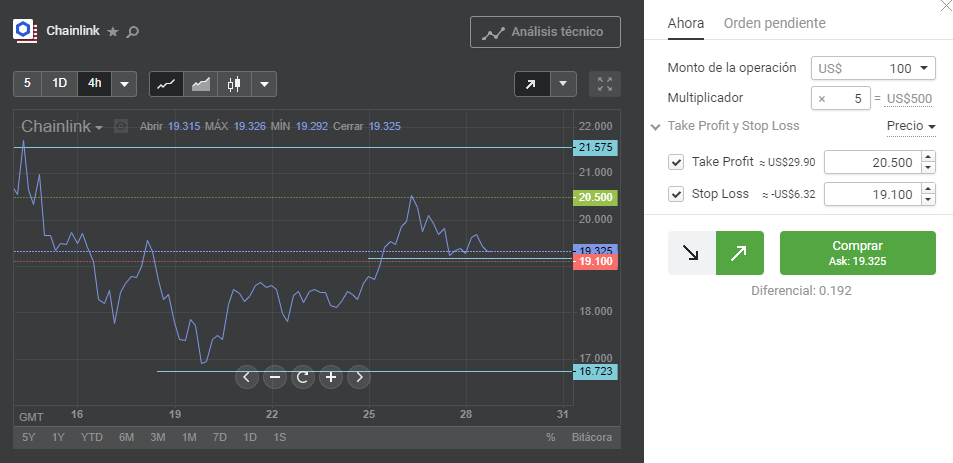Select 7D time range
Viewport: 953px width, 463px height.
point(219,437)
